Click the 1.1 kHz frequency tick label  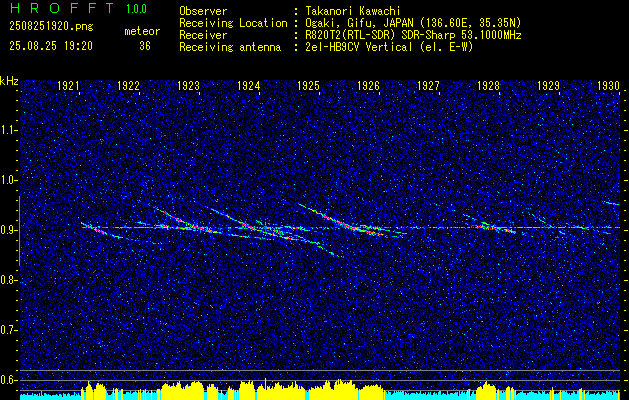[x=8, y=130]
